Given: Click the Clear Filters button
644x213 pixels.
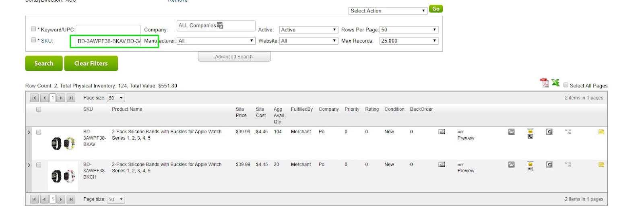Looking at the screenshot, I should (x=91, y=63).
